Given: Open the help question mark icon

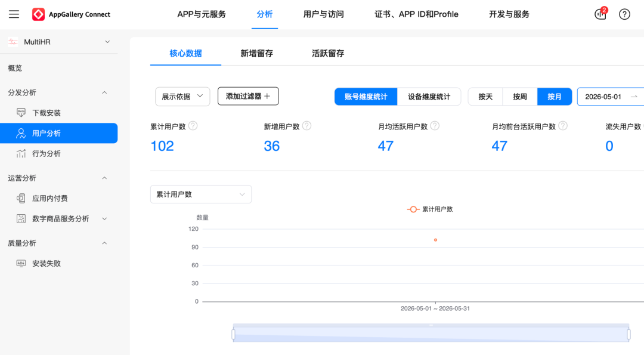Looking at the screenshot, I should tap(624, 14).
